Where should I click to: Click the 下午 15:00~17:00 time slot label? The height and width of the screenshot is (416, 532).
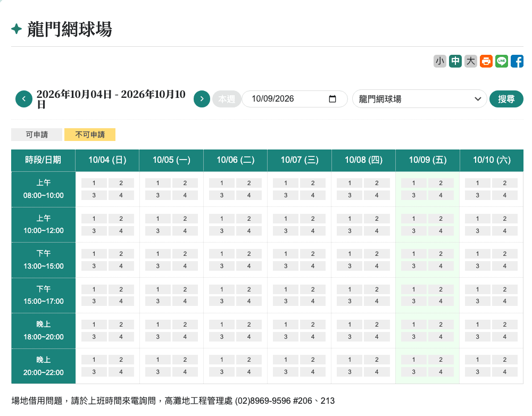coord(44,295)
